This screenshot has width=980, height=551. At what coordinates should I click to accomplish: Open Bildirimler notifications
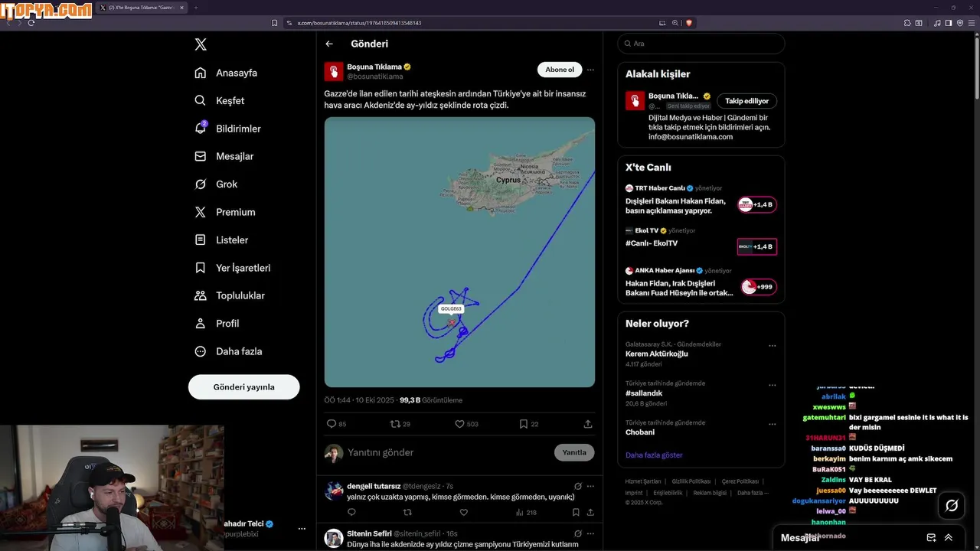click(x=227, y=129)
